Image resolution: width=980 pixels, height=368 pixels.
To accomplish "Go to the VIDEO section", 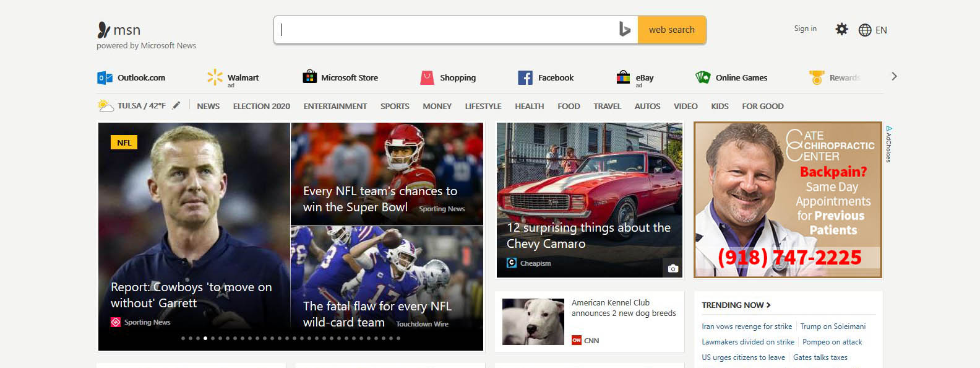I will tap(686, 106).
